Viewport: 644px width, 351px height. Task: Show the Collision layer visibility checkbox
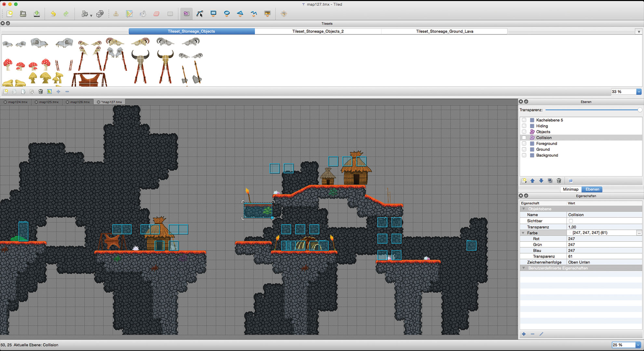click(524, 138)
